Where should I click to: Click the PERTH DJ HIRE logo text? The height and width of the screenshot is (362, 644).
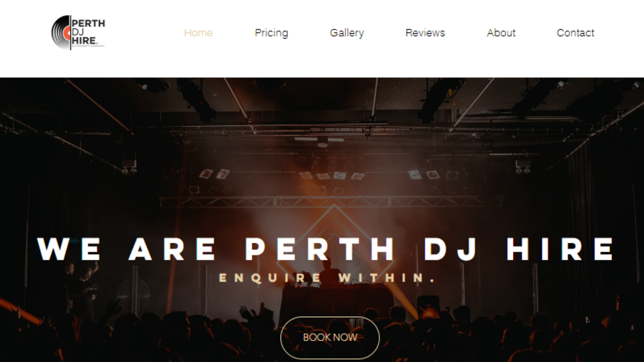point(88,32)
